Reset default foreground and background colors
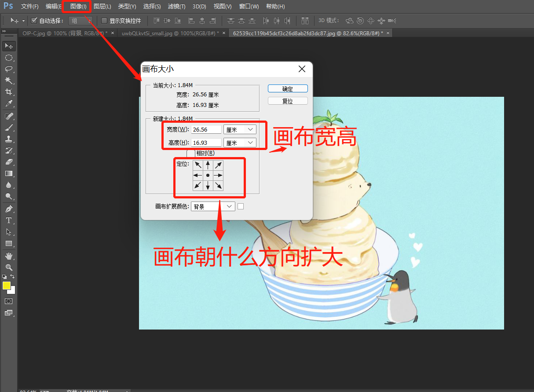Viewport: 534px width, 392px height. [4, 277]
